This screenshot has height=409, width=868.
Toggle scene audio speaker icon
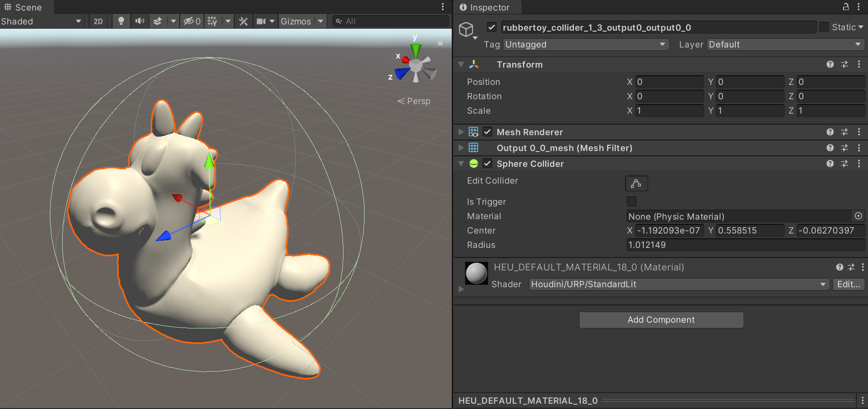(x=139, y=22)
